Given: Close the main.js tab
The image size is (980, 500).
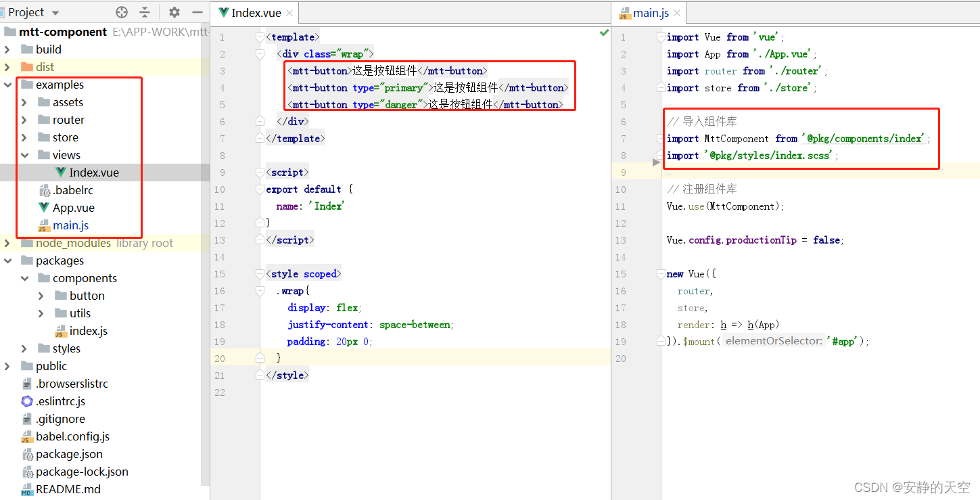Looking at the screenshot, I should (676, 13).
